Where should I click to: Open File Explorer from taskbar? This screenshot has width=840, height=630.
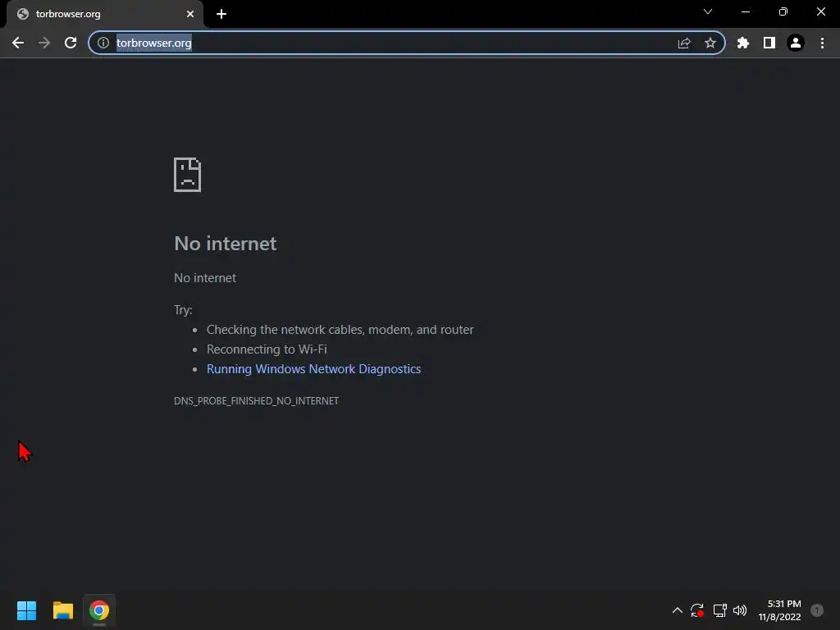click(63, 610)
